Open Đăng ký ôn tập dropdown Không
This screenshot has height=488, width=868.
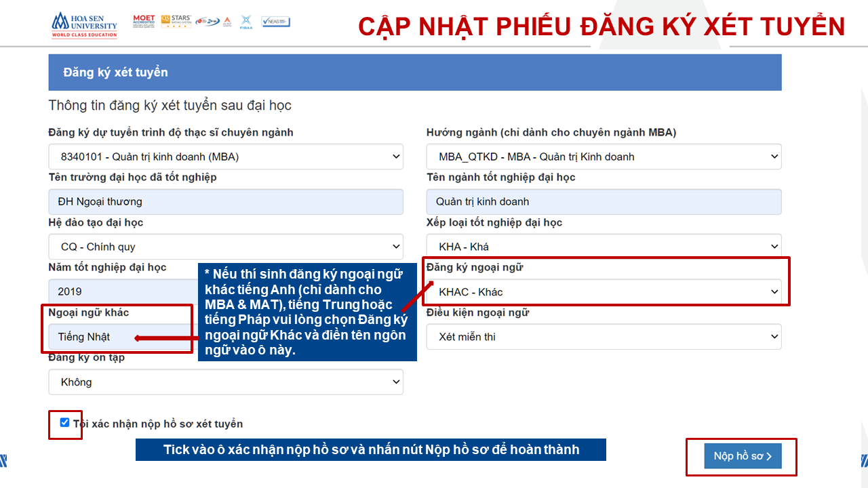(226, 382)
